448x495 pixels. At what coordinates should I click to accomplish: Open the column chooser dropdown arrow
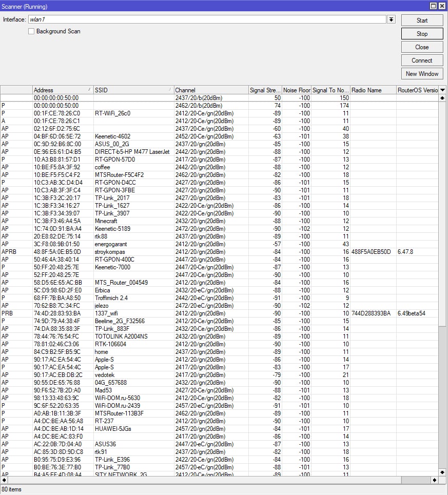[443, 90]
